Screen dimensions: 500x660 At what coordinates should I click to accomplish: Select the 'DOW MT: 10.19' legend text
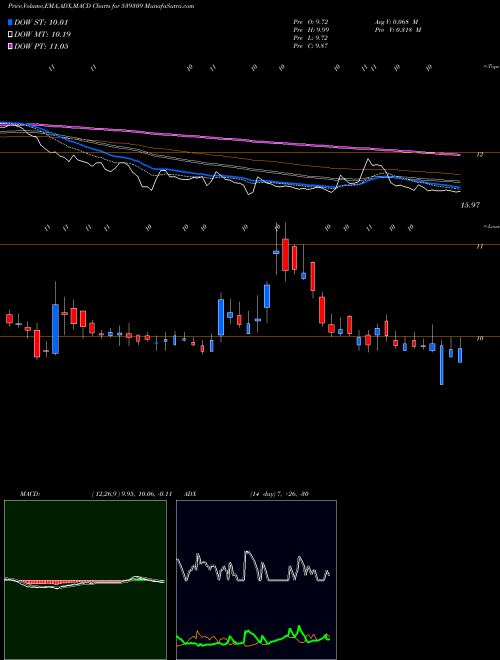(x=42, y=35)
